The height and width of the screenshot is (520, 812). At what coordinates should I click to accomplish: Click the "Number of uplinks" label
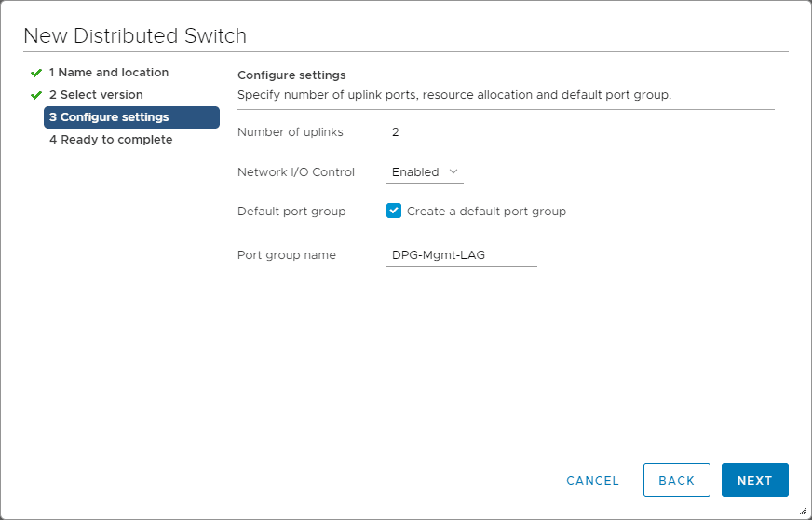coord(291,132)
